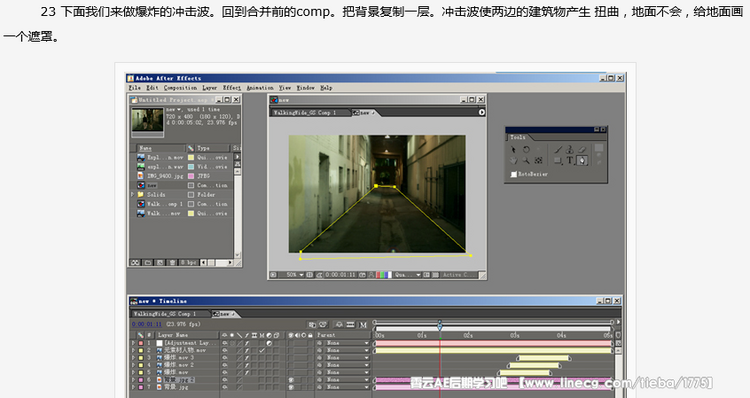Screen dimensions: 750x398
Task: Open the Effect menu
Action: click(x=232, y=88)
